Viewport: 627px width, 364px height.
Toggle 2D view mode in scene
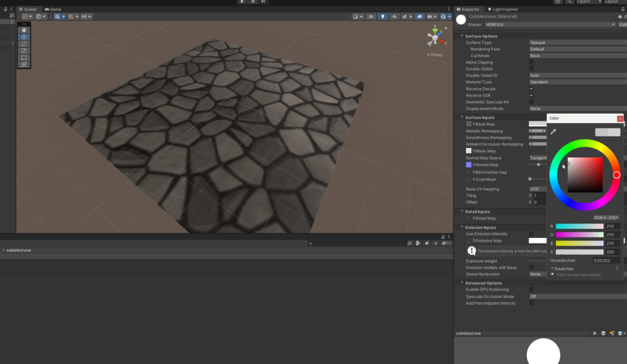click(x=370, y=17)
